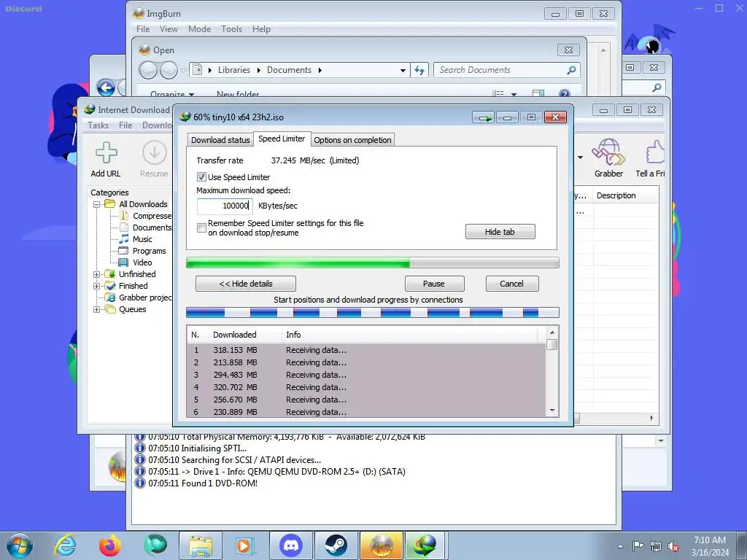The image size is (747, 560).
Task: Click the Hide details button
Action: pyautogui.click(x=246, y=284)
